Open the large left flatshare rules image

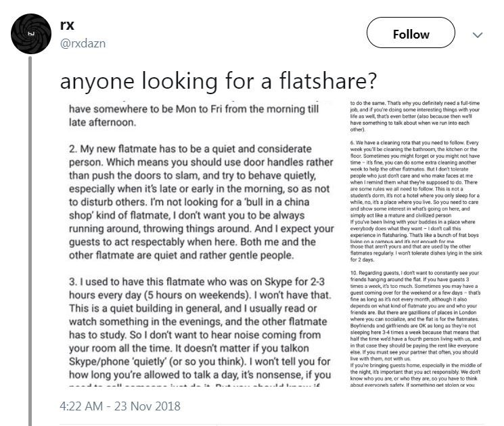click(x=202, y=242)
